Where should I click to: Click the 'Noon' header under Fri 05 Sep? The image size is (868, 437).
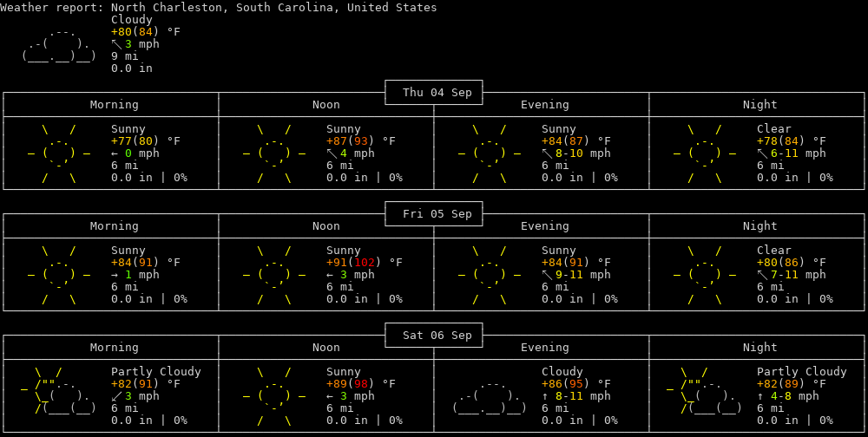[326, 225]
